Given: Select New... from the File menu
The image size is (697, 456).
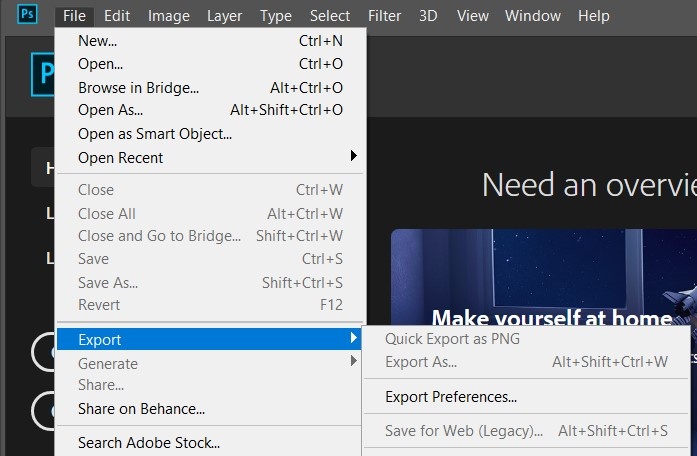Looking at the screenshot, I should tap(98, 41).
